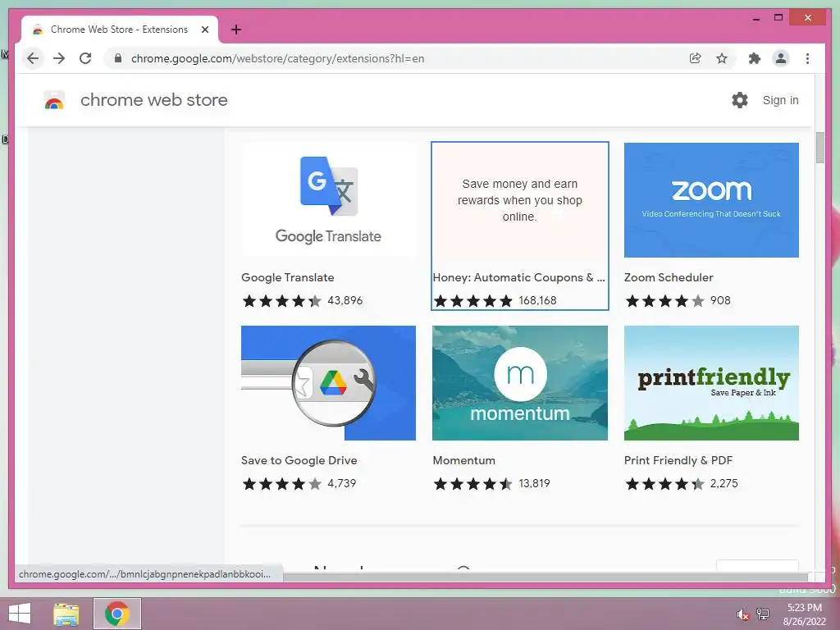Select the Chrome Web Store - Extensions tab
Image resolution: width=840 pixels, height=630 pixels.
[120, 30]
